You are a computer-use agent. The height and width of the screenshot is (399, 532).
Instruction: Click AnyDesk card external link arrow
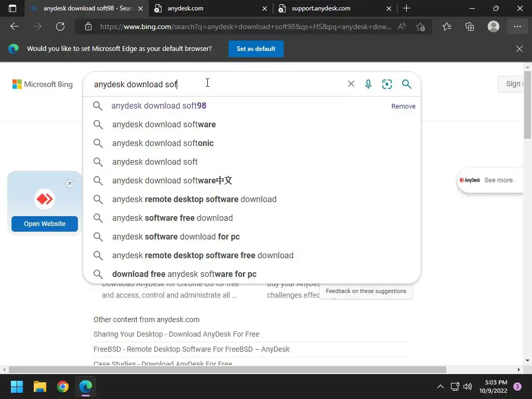click(69, 183)
